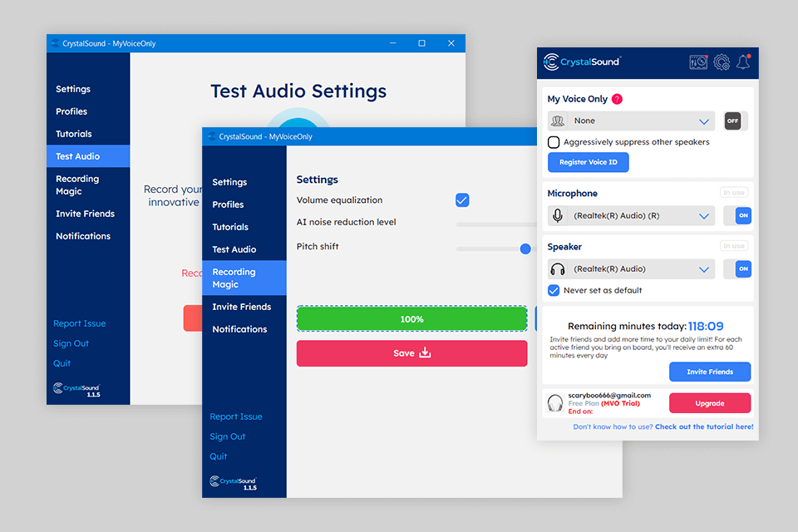This screenshot has height=532, width=798.
Task: Click the headphones icon in Speaker section
Action: 558,268
